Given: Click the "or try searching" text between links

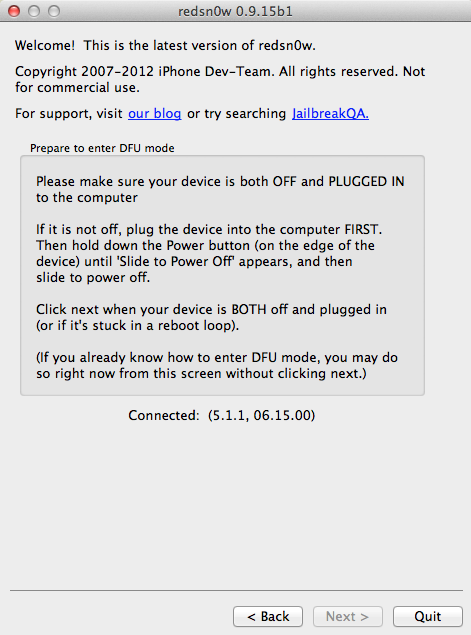Looking at the screenshot, I should (237, 114).
